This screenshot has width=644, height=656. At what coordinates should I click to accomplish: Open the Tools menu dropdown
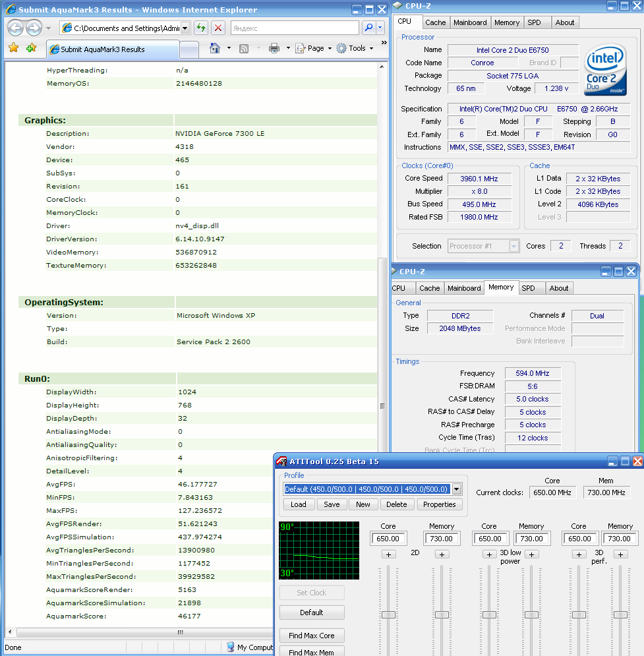pyautogui.click(x=371, y=49)
